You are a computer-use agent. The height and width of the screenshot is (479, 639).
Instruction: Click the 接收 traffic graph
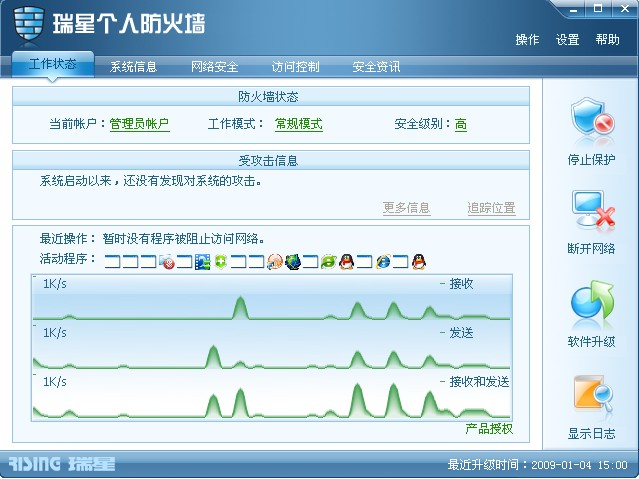click(271, 298)
